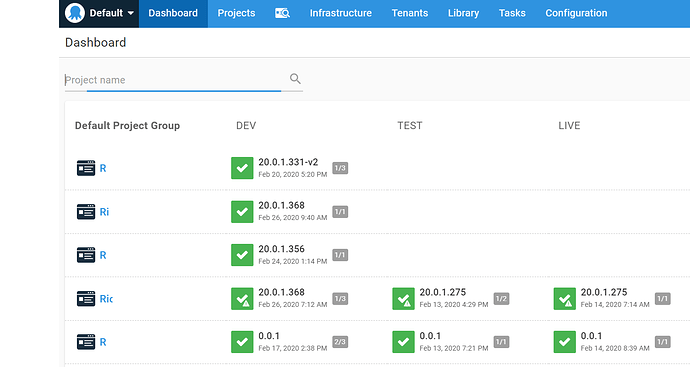Click the 1/1 badge beside LIVE 20.0.1.275
690x367 pixels.
pos(662,298)
